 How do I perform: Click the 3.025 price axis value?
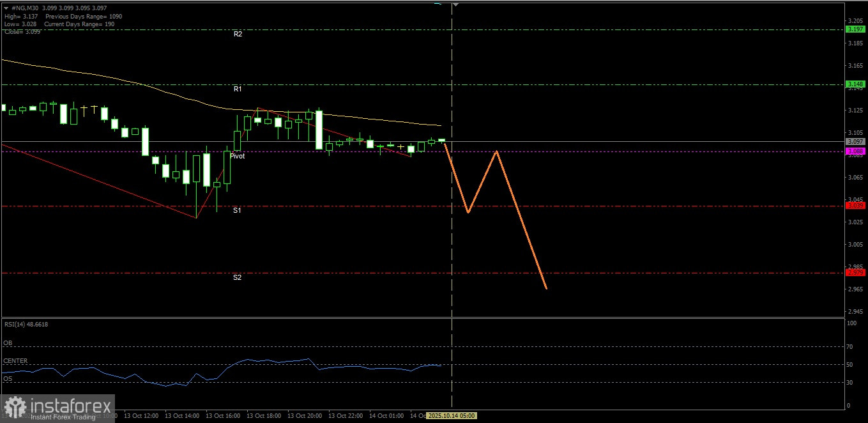click(x=856, y=222)
